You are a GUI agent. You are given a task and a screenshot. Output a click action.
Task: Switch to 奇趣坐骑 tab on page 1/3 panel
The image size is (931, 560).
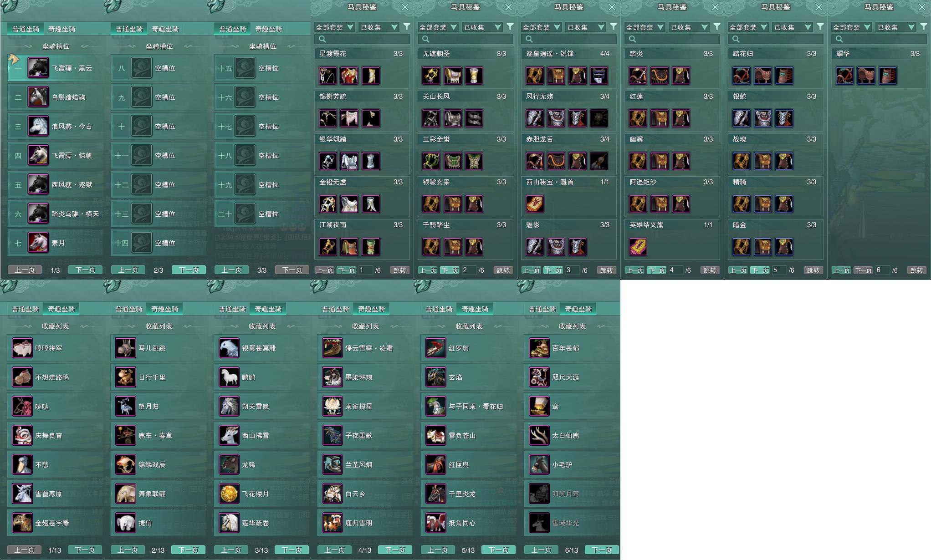coord(62,29)
